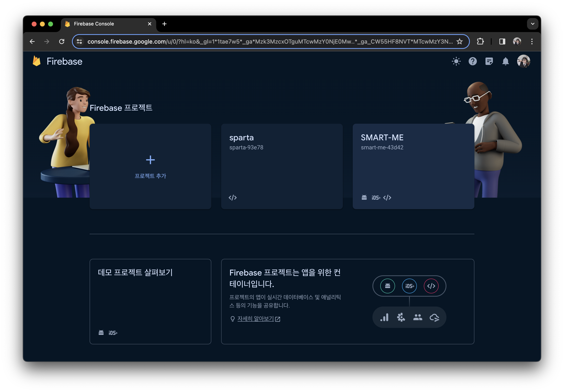Click the browser forward arrow

pyautogui.click(x=47, y=42)
